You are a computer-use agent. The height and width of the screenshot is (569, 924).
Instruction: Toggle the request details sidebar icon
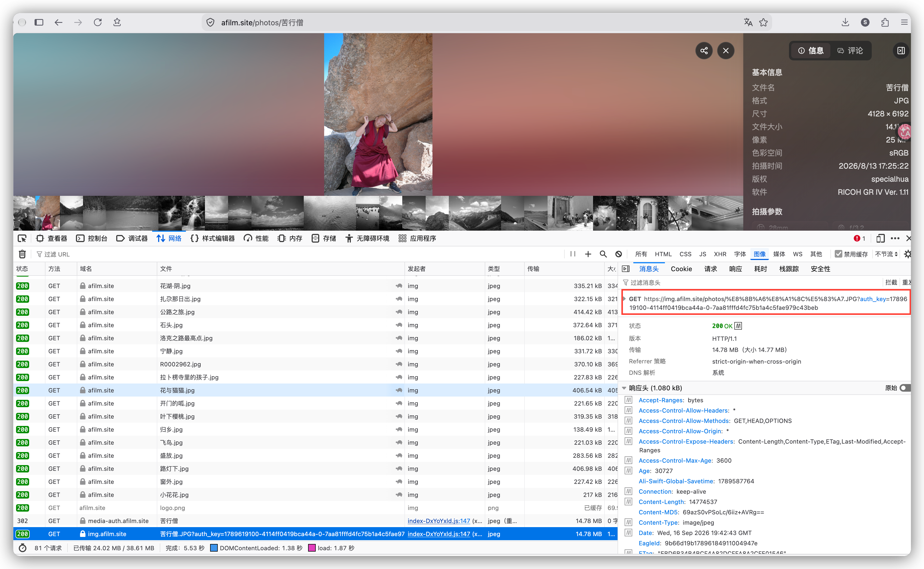click(x=625, y=269)
